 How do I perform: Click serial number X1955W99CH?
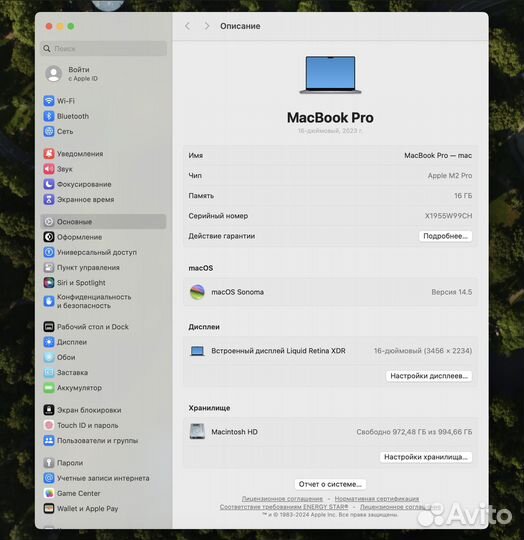click(x=448, y=216)
